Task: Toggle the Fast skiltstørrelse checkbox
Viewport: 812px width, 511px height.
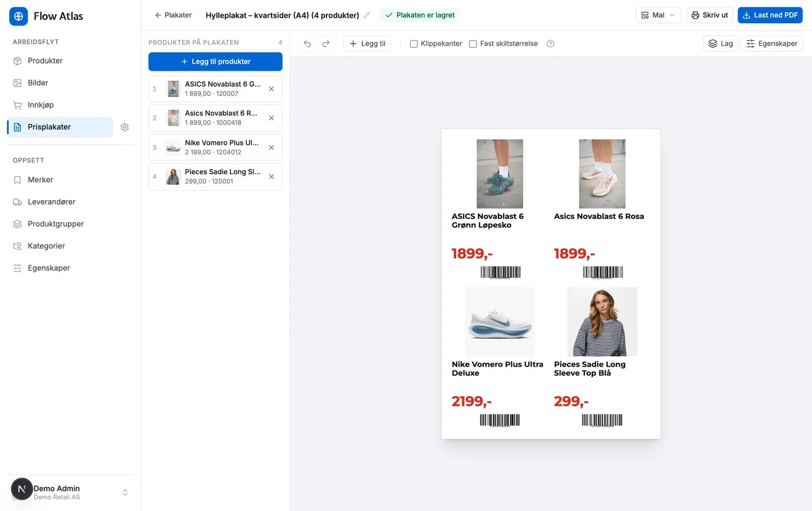Action: pyautogui.click(x=473, y=44)
